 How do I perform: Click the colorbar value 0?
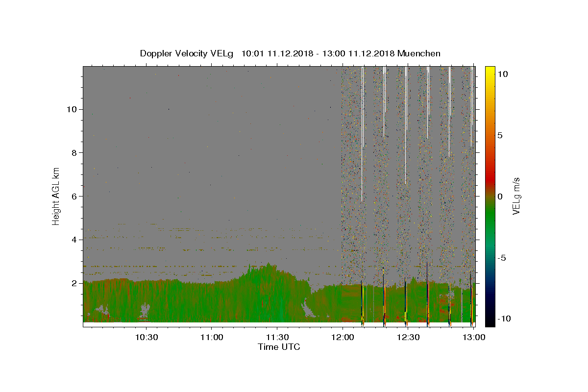[x=500, y=196]
